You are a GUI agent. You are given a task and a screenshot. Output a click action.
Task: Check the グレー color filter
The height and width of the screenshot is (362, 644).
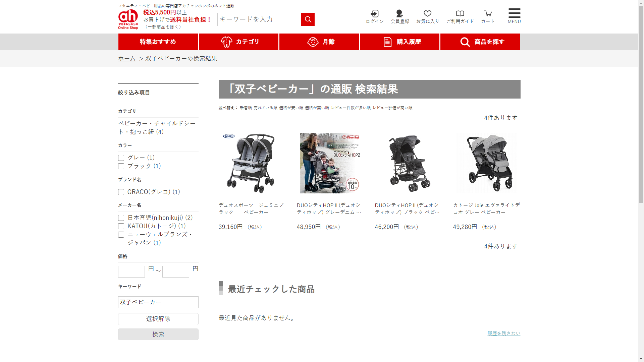[121, 158]
